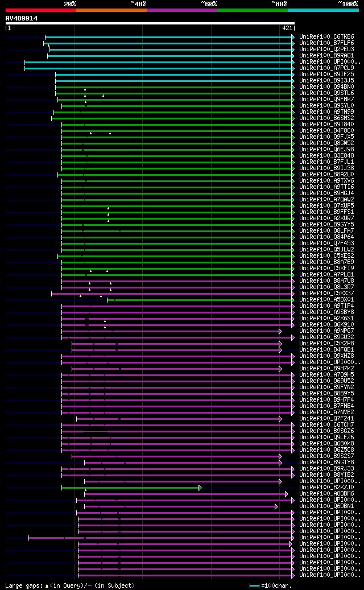Click the hit label UniRef100_B4FQB1
The image size is (364, 590).
(326, 349)
